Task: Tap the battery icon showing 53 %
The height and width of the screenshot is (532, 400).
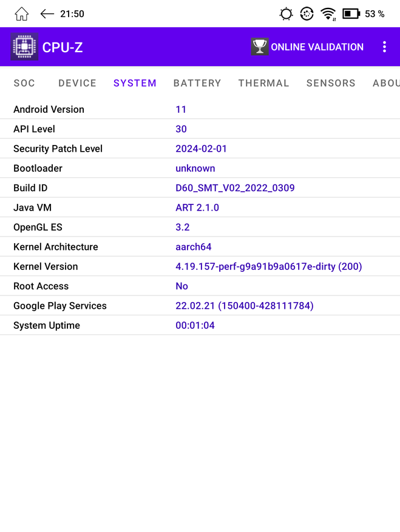Action: coord(351,14)
